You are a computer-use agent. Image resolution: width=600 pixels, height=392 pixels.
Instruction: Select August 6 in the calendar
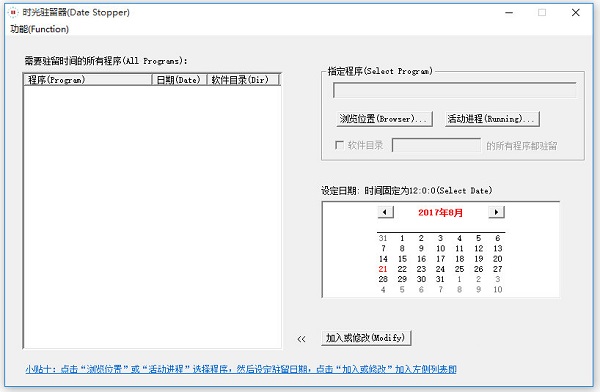pos(497,238)
